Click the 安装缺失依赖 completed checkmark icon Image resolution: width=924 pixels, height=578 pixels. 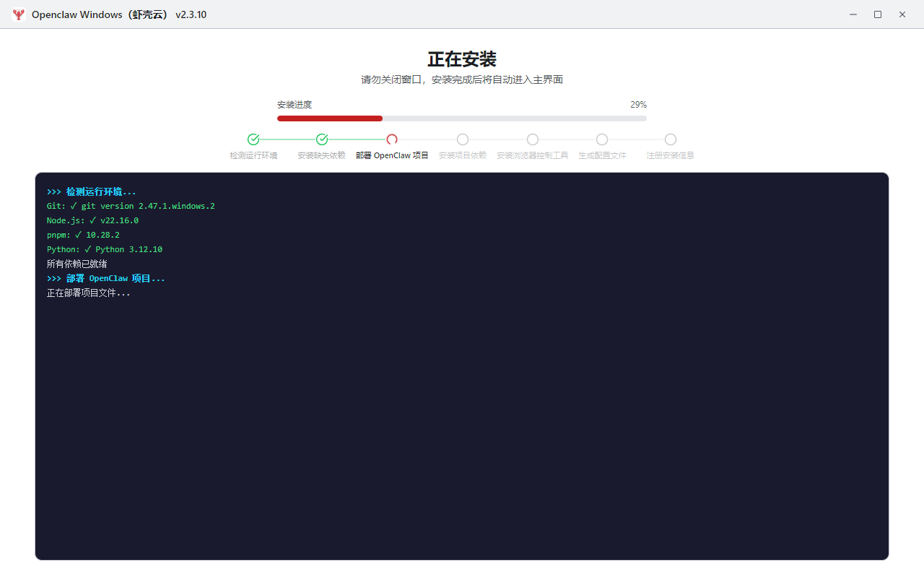pyautogui.click(x=321, y=139)
